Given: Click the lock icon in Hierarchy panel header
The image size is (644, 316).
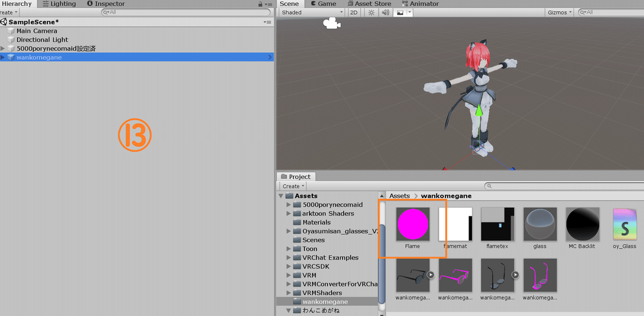Looking at the screenshot, I should (x=261, y=4).
